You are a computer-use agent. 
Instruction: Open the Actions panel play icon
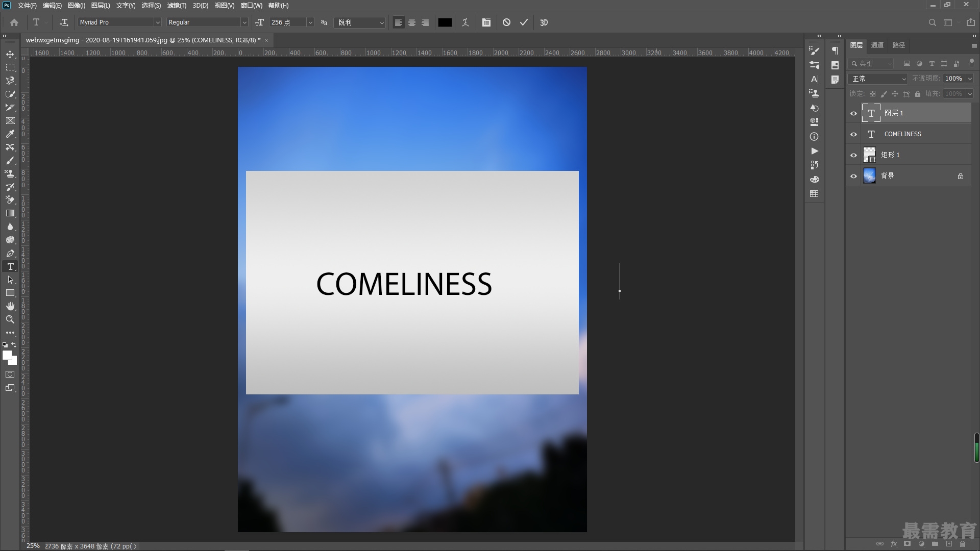point(815,151)
